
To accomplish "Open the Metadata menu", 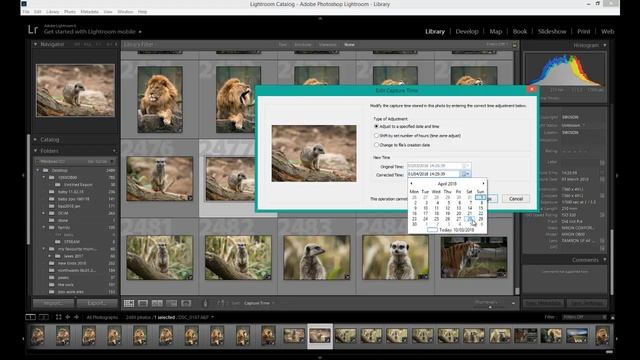I will tap(89, 12).
